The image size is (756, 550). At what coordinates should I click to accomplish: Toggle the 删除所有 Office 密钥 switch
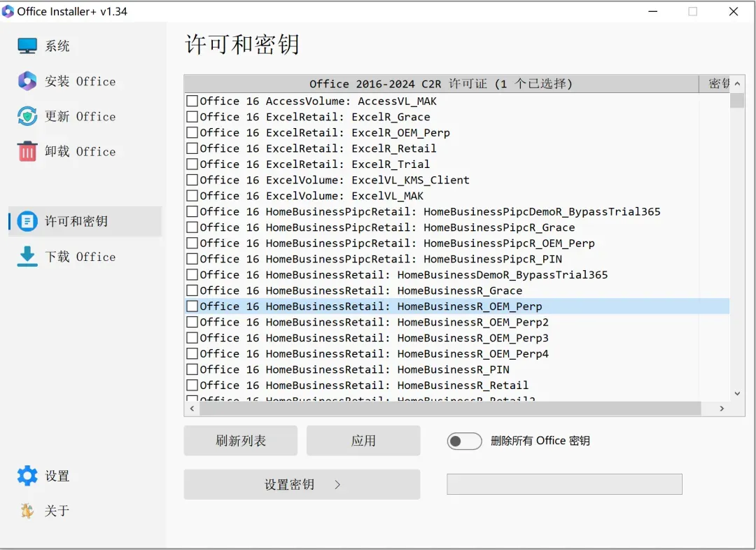[x=464, y=441]
